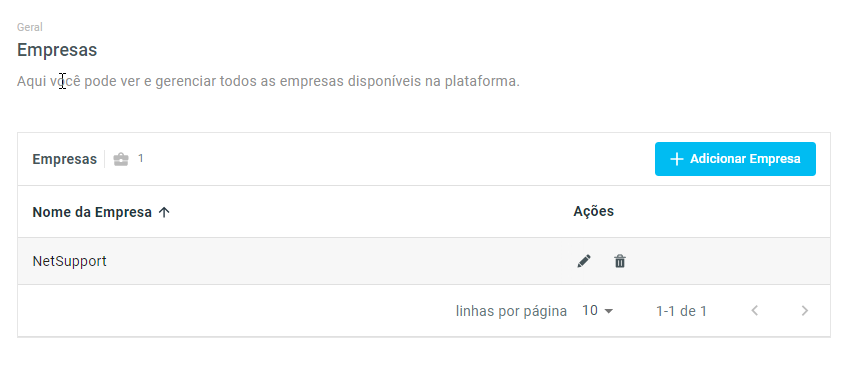
Task: Click the Empresas table title
Action: (x=65, y=160)
